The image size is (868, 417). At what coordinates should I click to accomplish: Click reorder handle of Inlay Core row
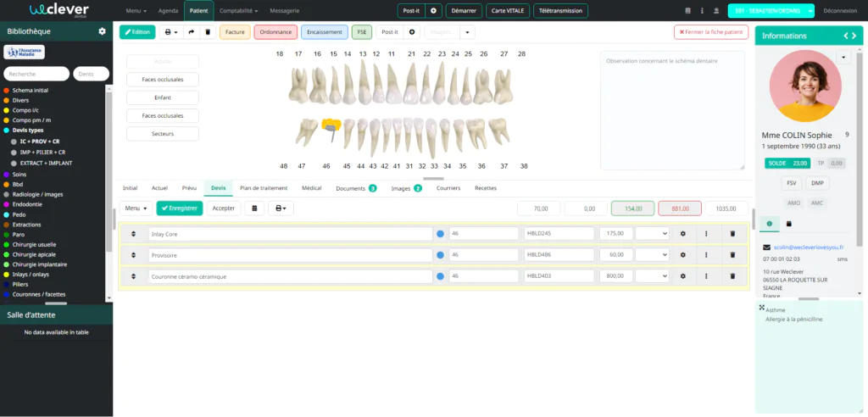click(x=133, y=234)
